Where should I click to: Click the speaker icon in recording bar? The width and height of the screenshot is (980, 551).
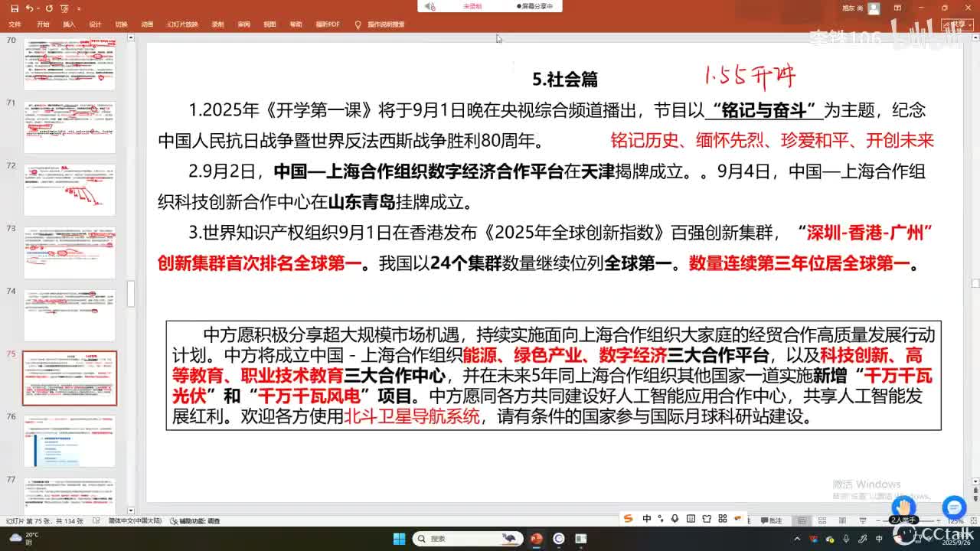pyautogui.click(x=430, y=6)
